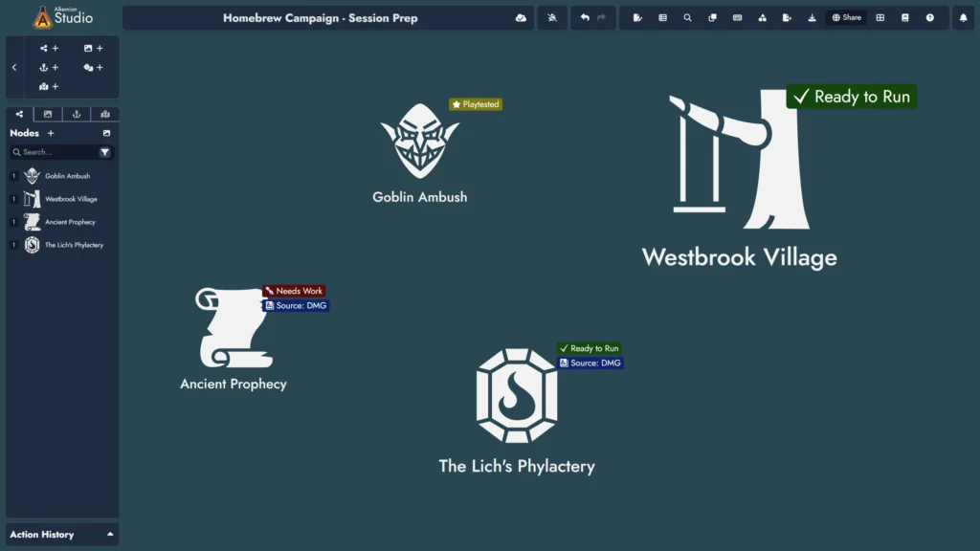Click the bug report icon
This screenshot has height=551, width=980.
coord(552,17)
